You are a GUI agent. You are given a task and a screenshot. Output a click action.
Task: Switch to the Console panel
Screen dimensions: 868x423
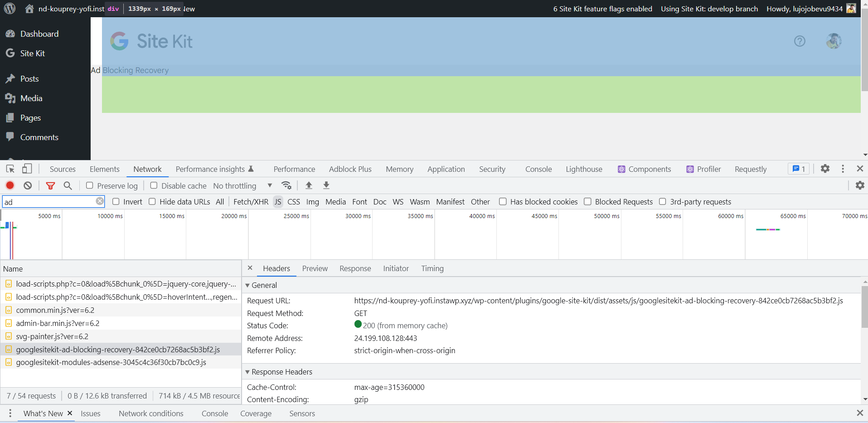click(x=538, y=169)
